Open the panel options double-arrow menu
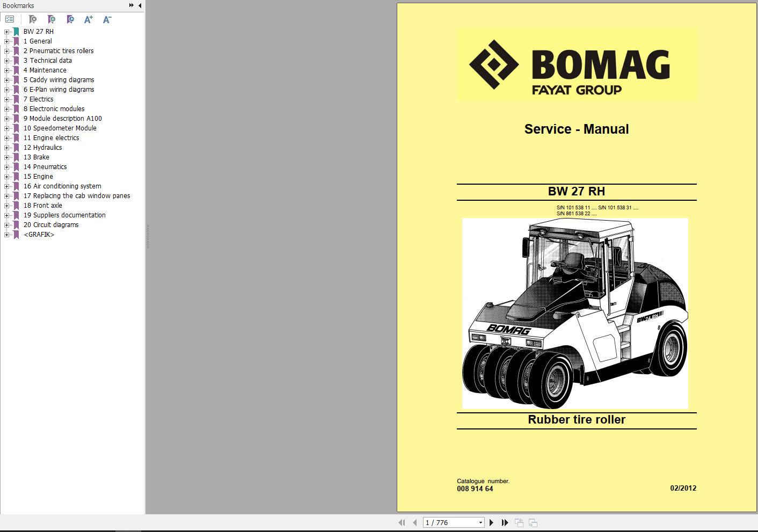The height and width of the screenshot is (532, 758). coord(130,5)
